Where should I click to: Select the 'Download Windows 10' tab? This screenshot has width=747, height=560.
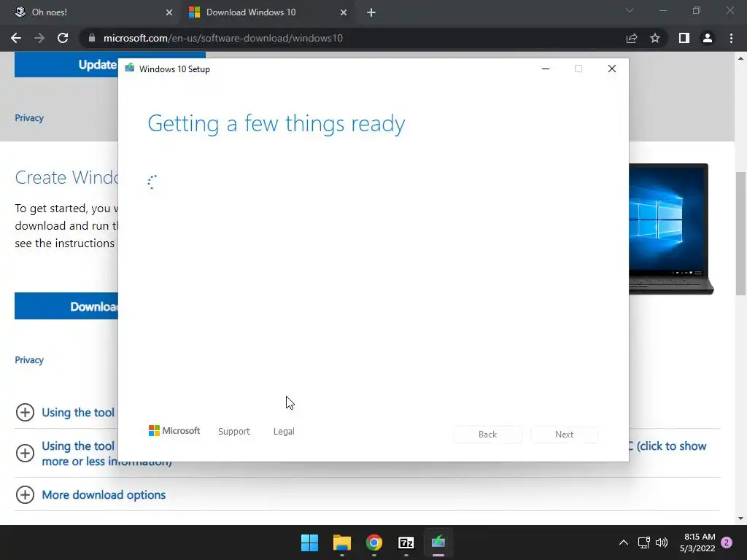coord(268,12)
